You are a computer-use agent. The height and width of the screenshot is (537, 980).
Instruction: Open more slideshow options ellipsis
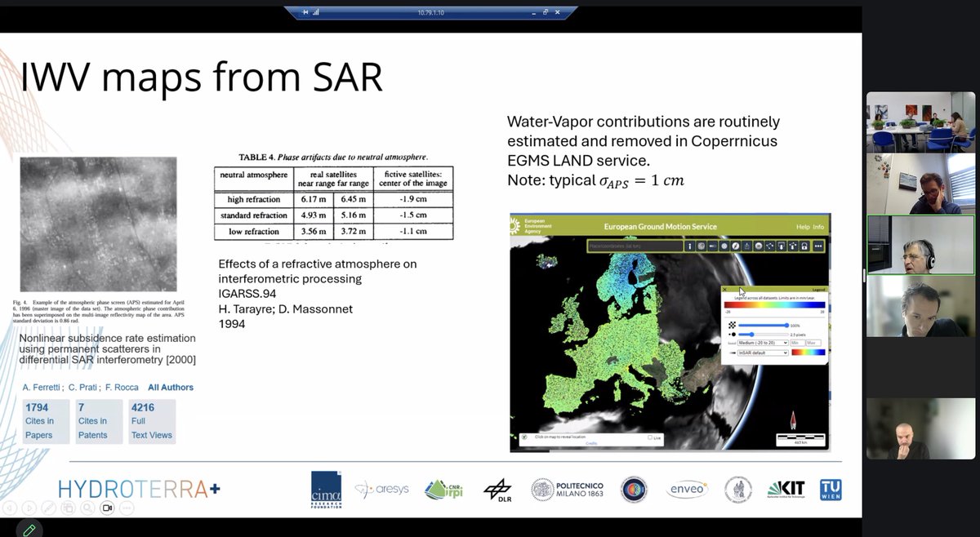[127, 508]
